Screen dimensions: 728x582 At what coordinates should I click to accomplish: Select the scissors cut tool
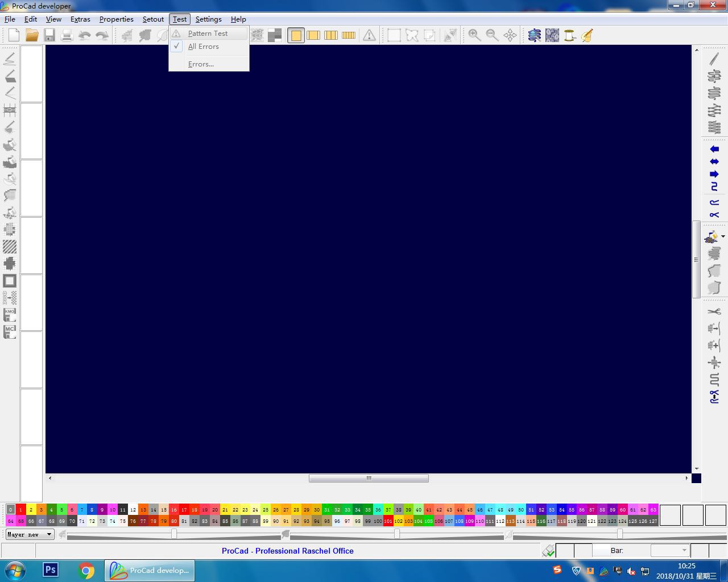pos(714,311)
